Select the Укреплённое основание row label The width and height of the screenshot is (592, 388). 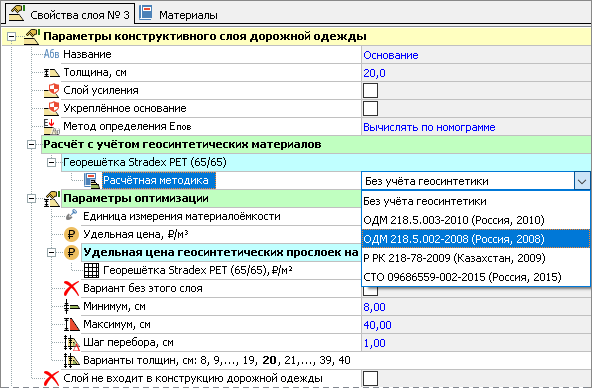tap(125, 109)
